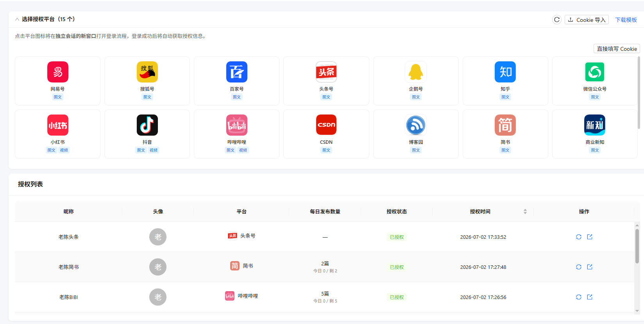Open 哔哩哔哩 icon in platform grid

tap(237, 125)
